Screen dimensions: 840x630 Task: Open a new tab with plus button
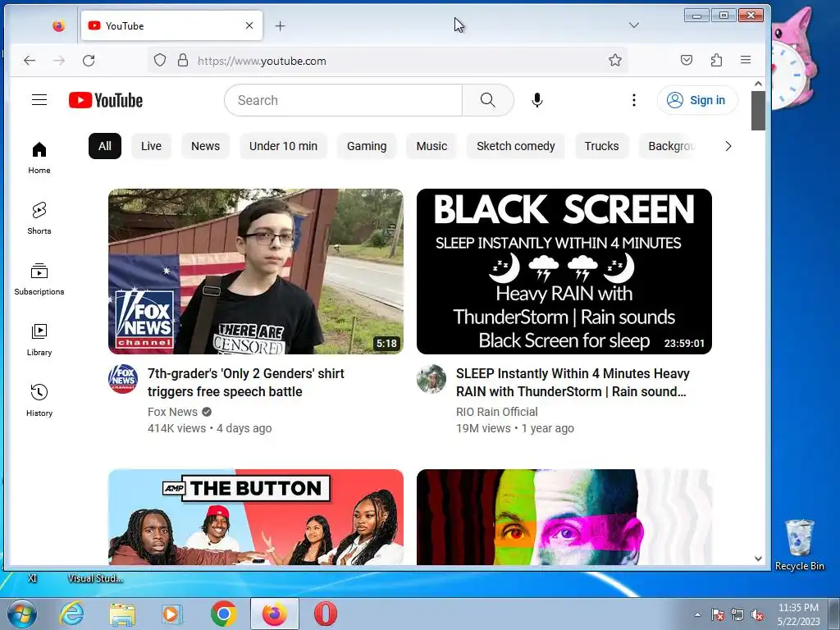281,25
